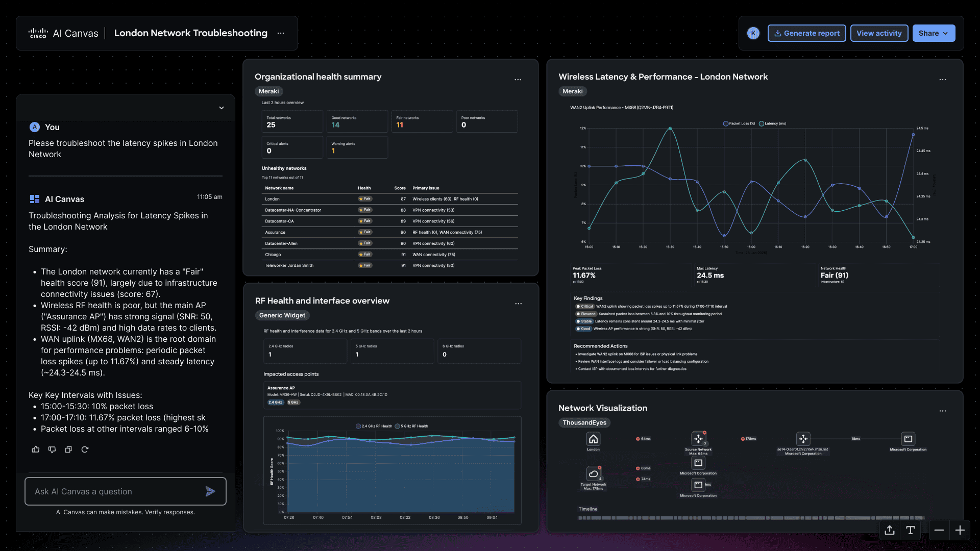Click the View activity button
The image size is (980, 551).
pos(879,33)
